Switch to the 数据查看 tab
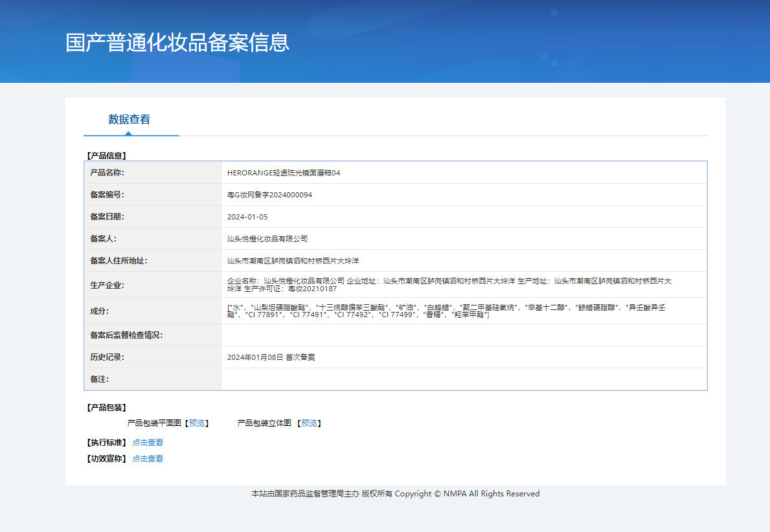This screenshot has width=770, height=532. tap(130, 120)
